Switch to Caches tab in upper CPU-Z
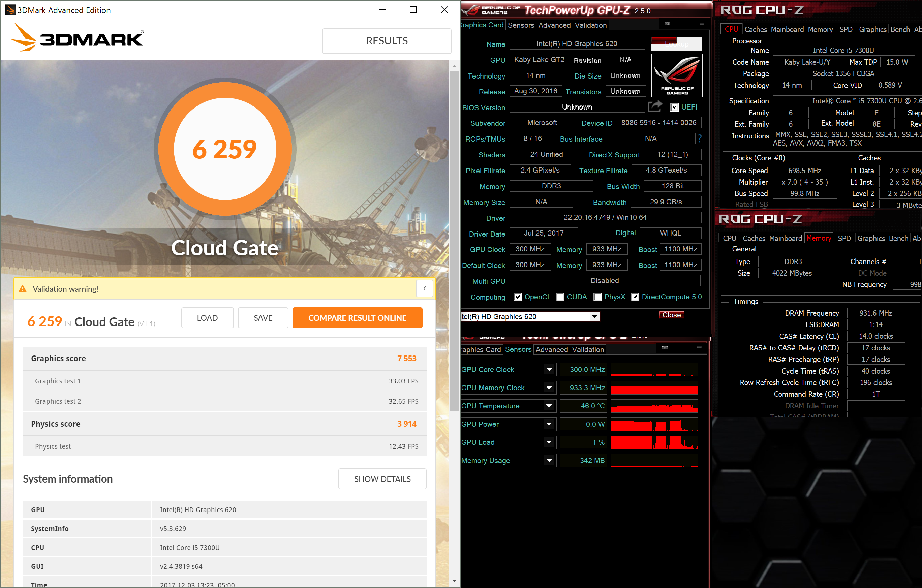922x588 pixels. pos(756,29)
